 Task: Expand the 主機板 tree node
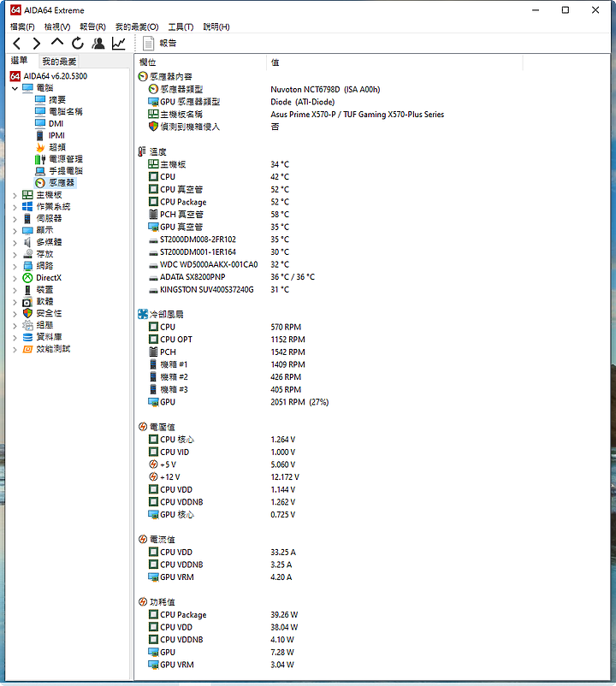(x=15, y=196)
